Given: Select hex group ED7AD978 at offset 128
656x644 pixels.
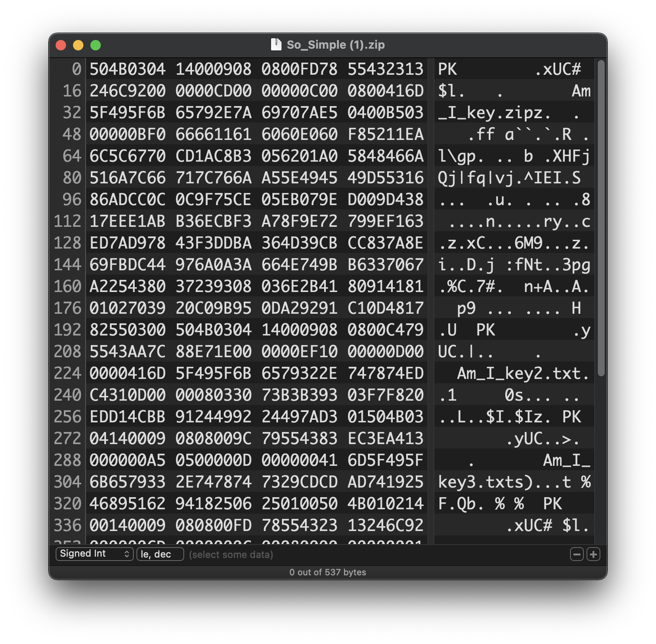Looking at the screenshot, I should pyautogui.click(x=127, y=243).
